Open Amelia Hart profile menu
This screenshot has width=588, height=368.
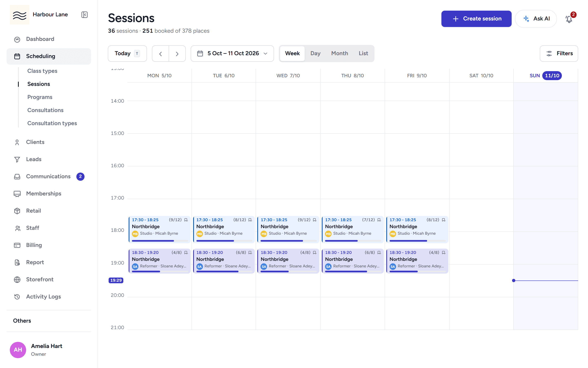click(49, 350)
